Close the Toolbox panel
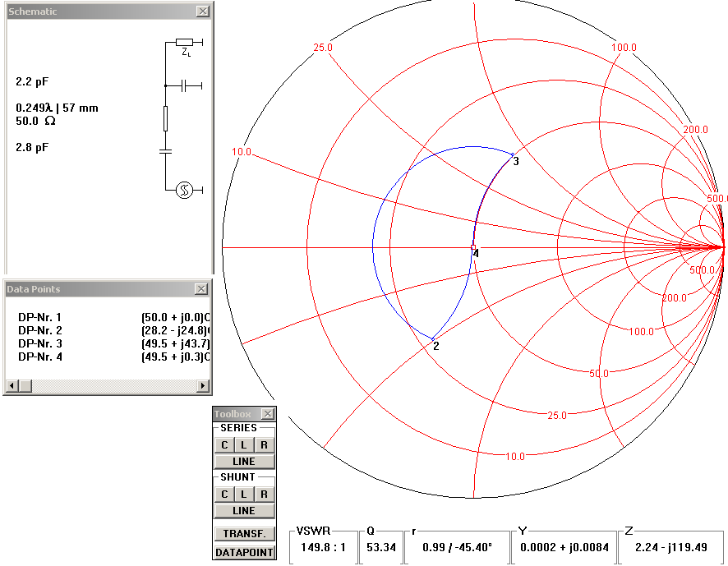Screen dimensions: 728x566 pos(267,414)
